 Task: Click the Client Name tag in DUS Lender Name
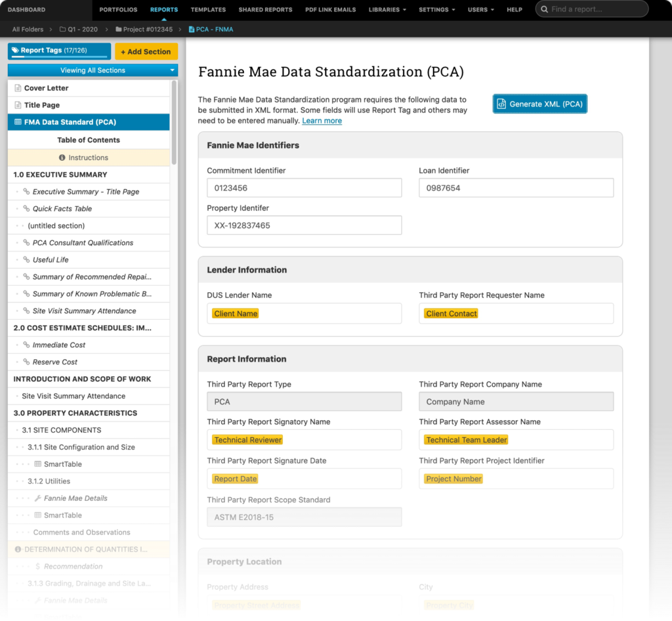[x=236, y=313]
